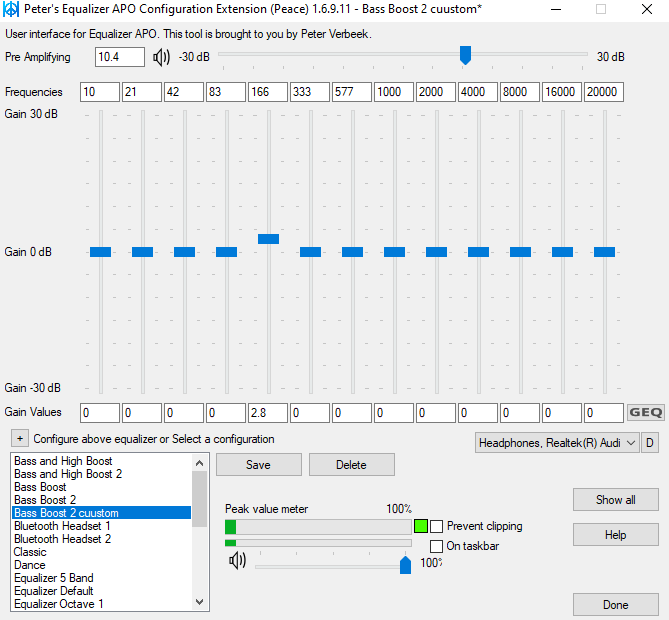The width and height of the screenshot is (669, 620).
Task: Select the Classic configuration
Action: pos(102,552)
